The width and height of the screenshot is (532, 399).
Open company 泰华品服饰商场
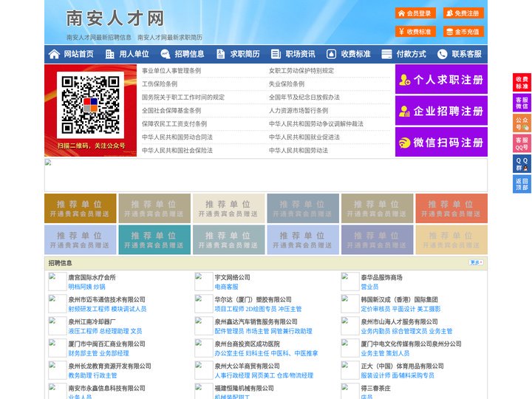tap(382, 277)
